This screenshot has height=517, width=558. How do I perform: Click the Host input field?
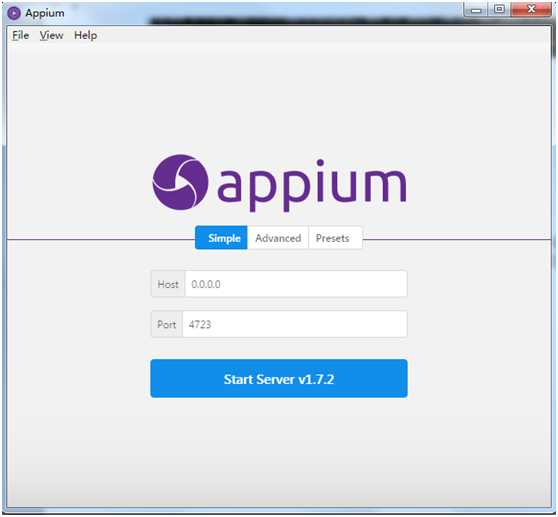(x=296, y=284)
